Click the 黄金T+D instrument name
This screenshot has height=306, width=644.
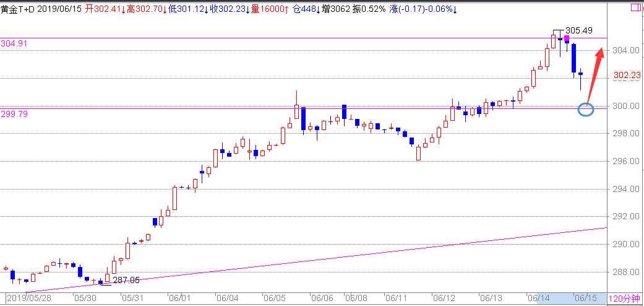pos(18,9)
